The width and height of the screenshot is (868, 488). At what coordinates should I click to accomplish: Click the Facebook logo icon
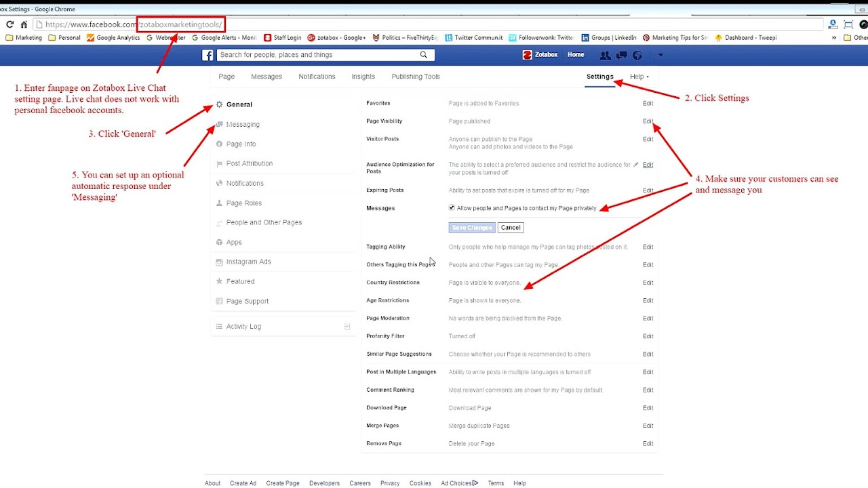click(x=208, y=55)
